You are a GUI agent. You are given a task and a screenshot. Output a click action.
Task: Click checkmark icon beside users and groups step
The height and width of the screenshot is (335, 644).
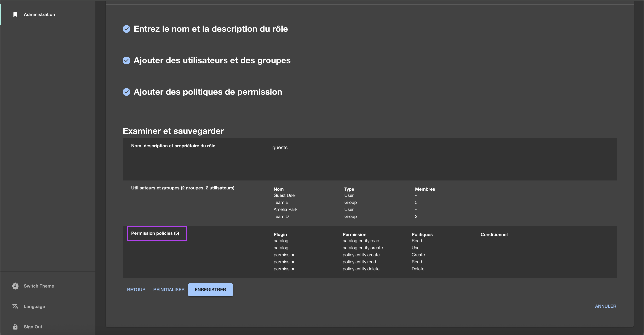point(126,60)
